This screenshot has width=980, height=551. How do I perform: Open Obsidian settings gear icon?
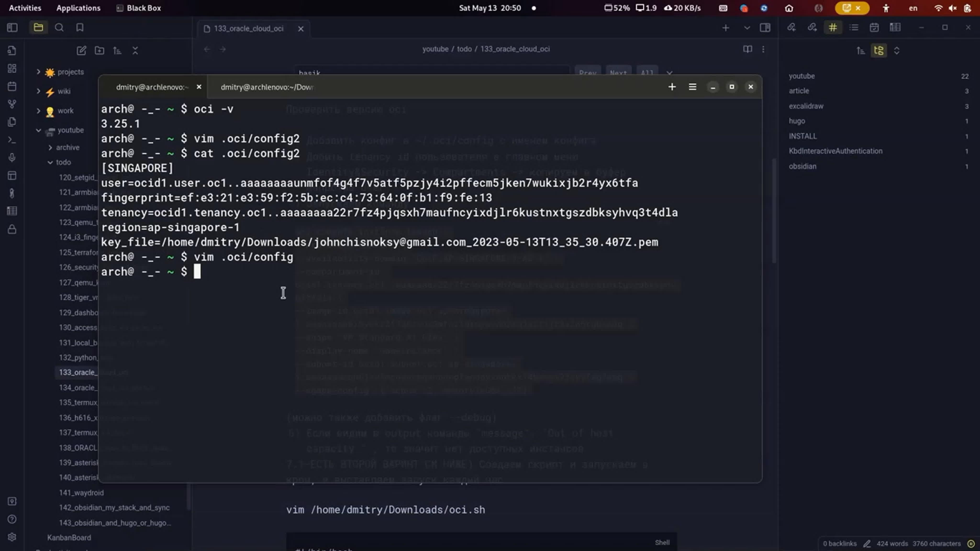(x=12, y=537)
